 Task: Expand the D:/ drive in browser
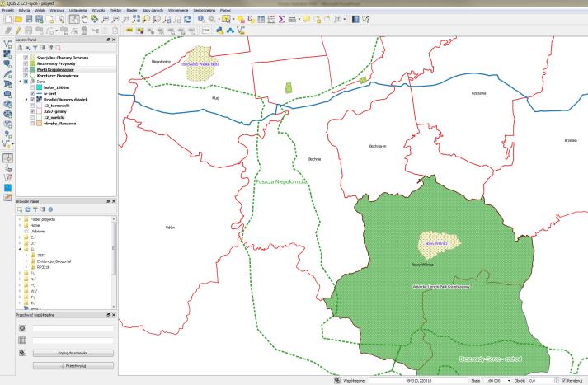(20, 243)
